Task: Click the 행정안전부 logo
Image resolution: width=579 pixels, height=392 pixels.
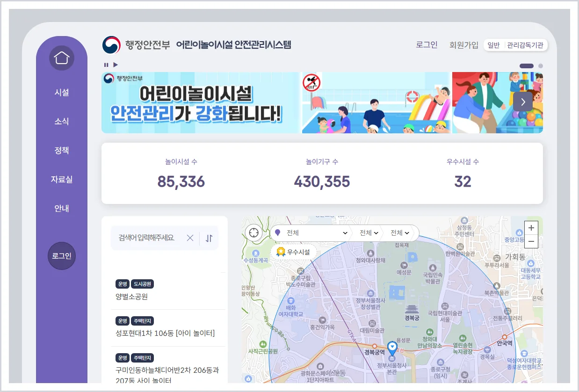Action: click(x=136, y=45)
